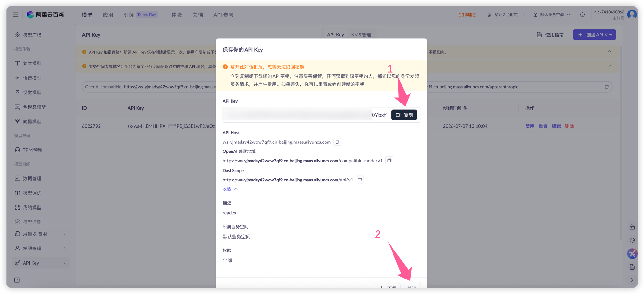
Task: Click 编辑 for key 6022792
Action: pyautogui.click(x=556, y=126)
